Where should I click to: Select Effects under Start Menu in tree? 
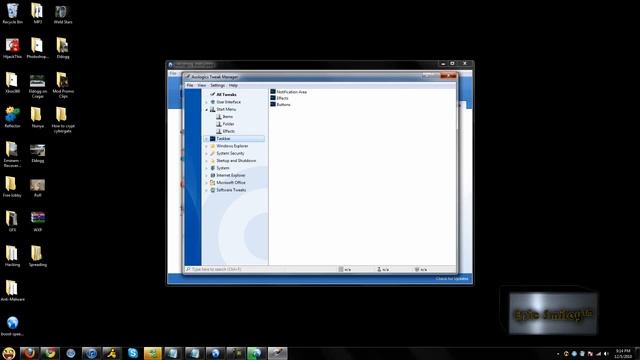225,131
